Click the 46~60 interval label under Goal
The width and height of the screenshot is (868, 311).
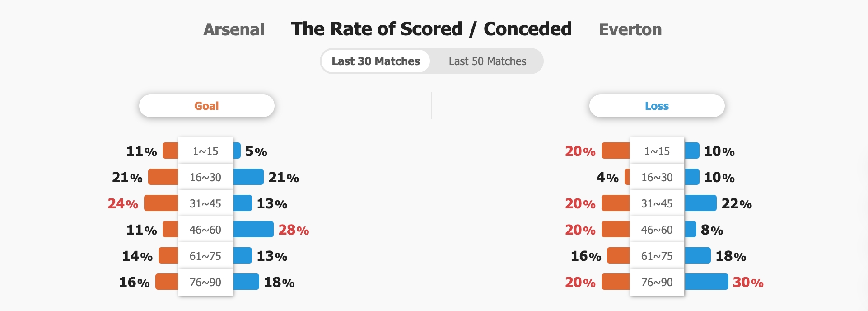click(205, 230)
